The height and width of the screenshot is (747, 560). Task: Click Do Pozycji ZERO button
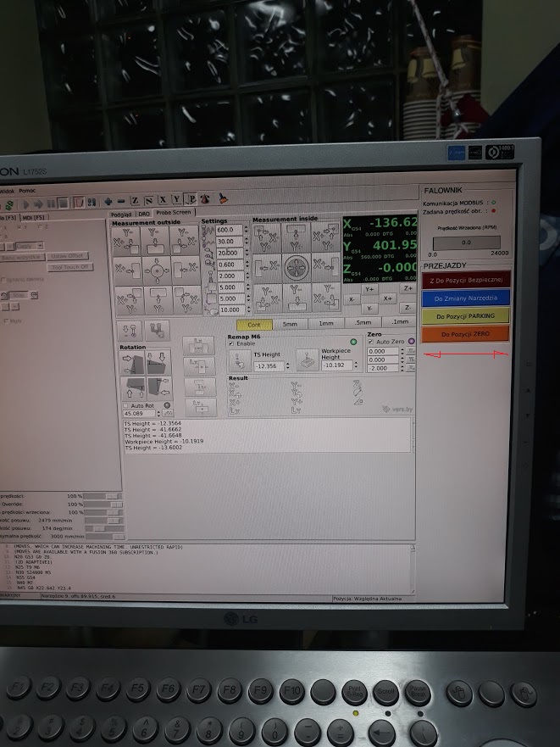pyautogui.click(x=466, y=334)
